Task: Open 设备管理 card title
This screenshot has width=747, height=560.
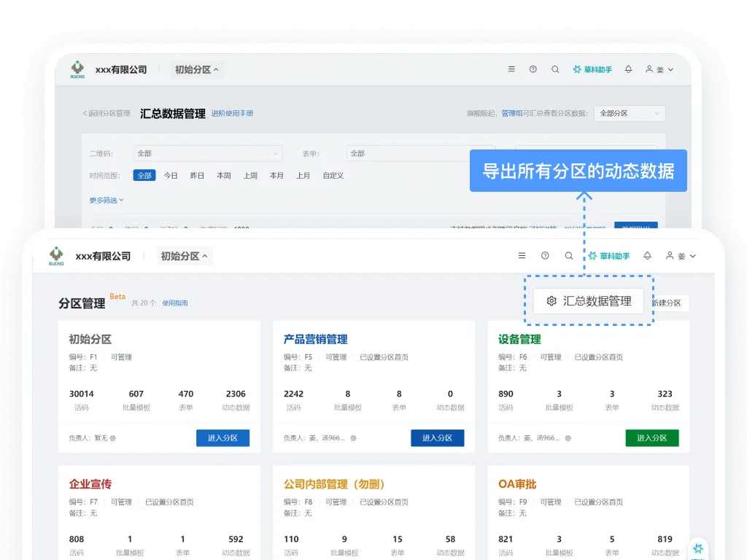Action: [519, 339]
